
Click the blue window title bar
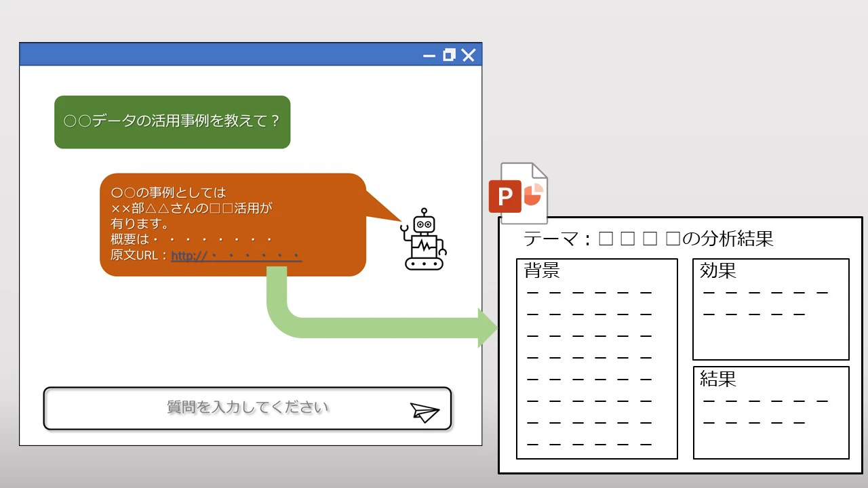click(x=217, y=55)
